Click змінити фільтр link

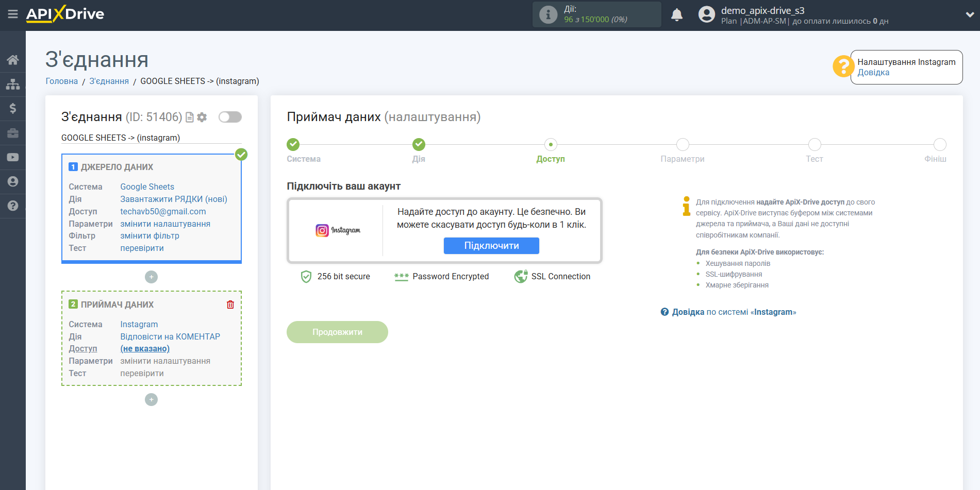tap(150, 235)
